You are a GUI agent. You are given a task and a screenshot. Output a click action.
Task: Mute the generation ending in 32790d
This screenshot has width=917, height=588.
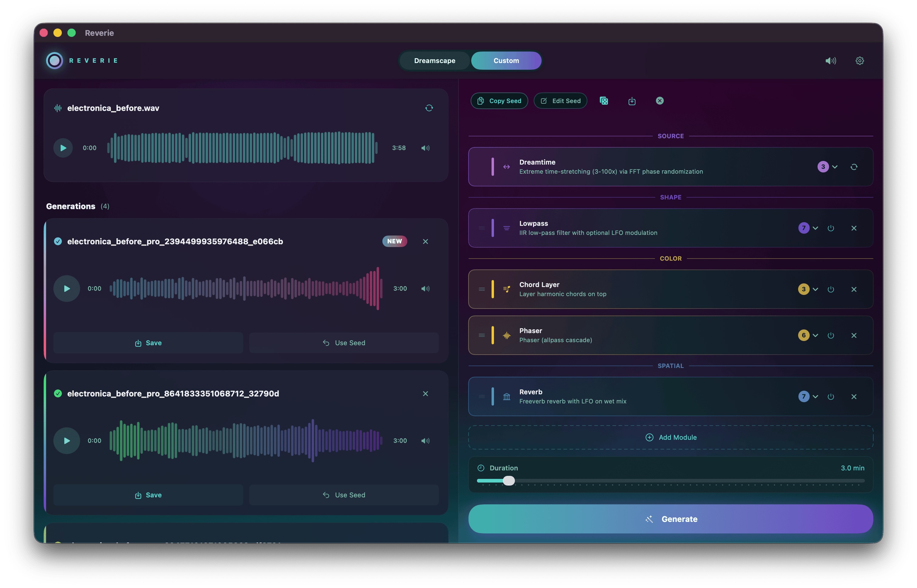(x=425, y=441)
